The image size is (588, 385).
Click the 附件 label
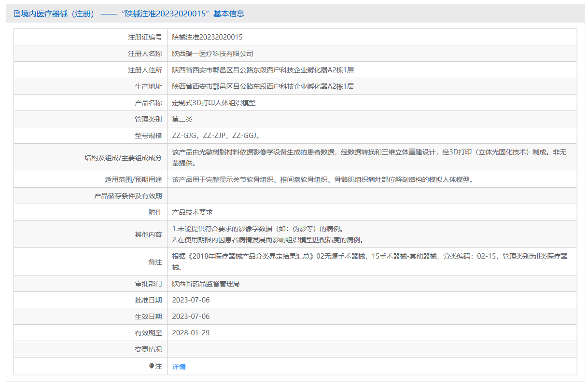[155, 212]
